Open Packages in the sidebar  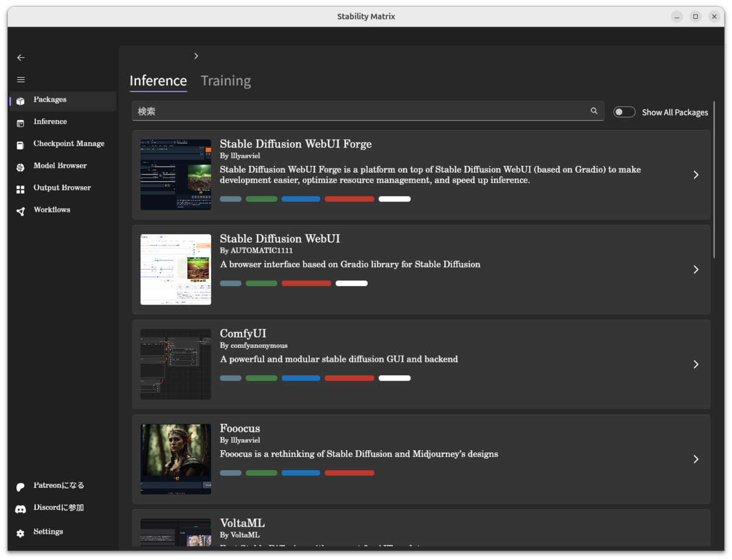point(63,101)
